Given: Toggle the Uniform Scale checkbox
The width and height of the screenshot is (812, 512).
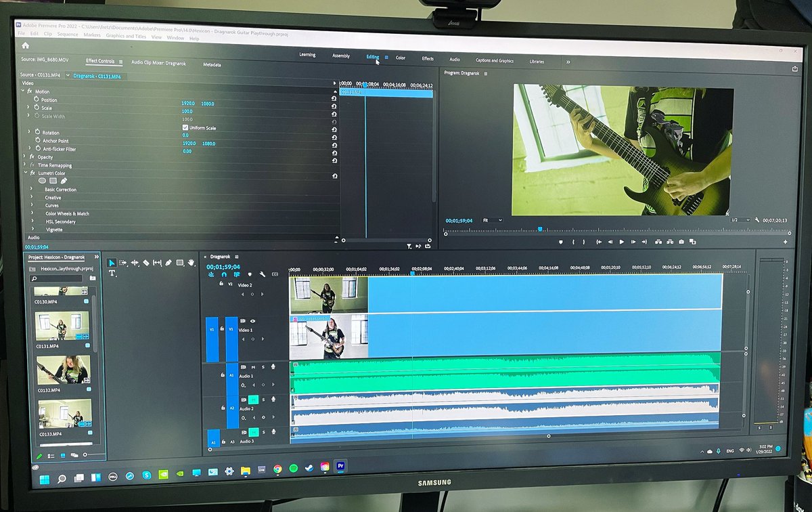Looking at the screenshot, I should (x=185, y=127).
